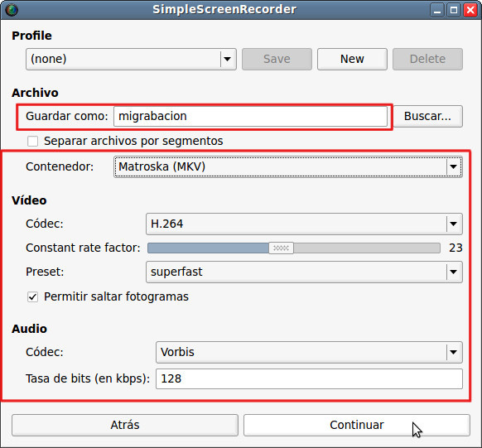Enable Separar archivos por segmentos checkbox

(32, 142)
